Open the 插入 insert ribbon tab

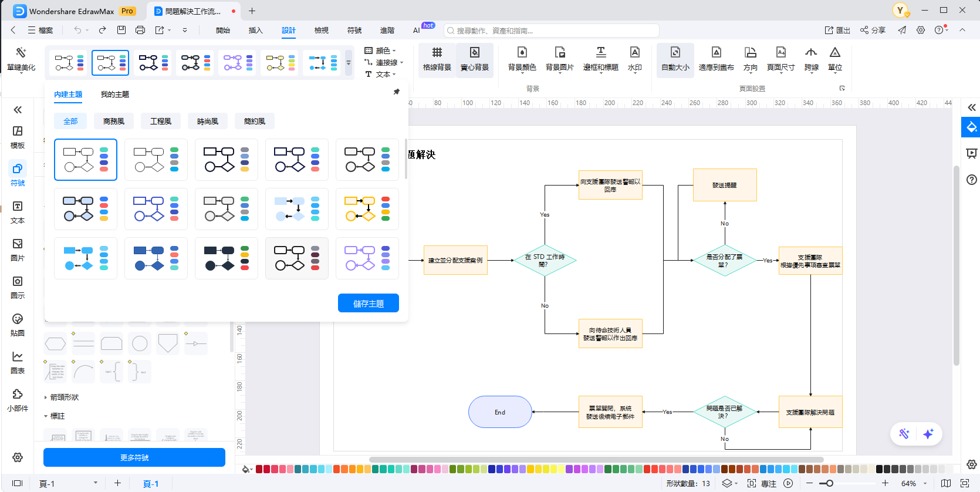[x=255, y=31]
